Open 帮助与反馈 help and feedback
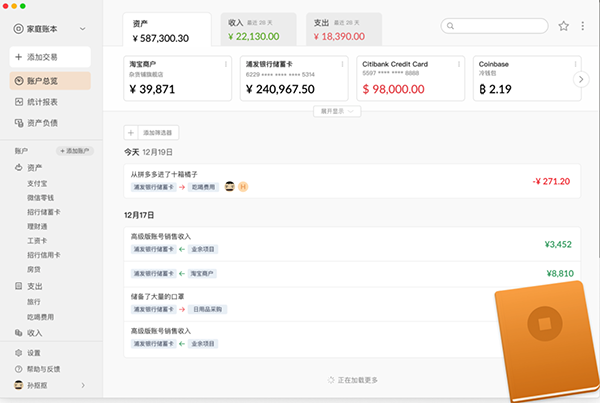The height and width of the screenshot is (403, 600). tap(43, 369)
